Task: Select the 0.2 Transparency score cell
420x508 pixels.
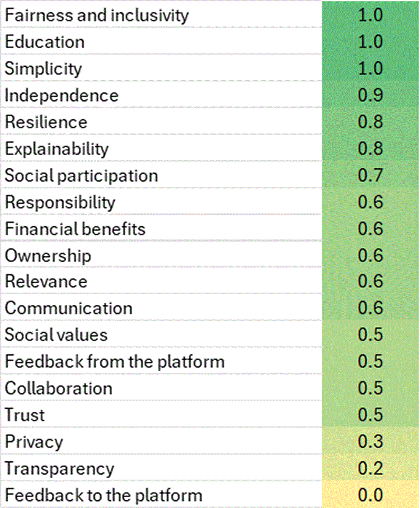Action: pyautogui.click(x=371, y=468)
